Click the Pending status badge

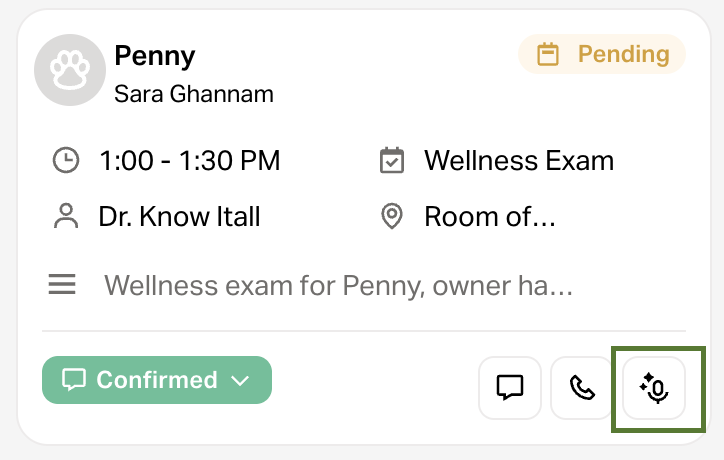602,54
